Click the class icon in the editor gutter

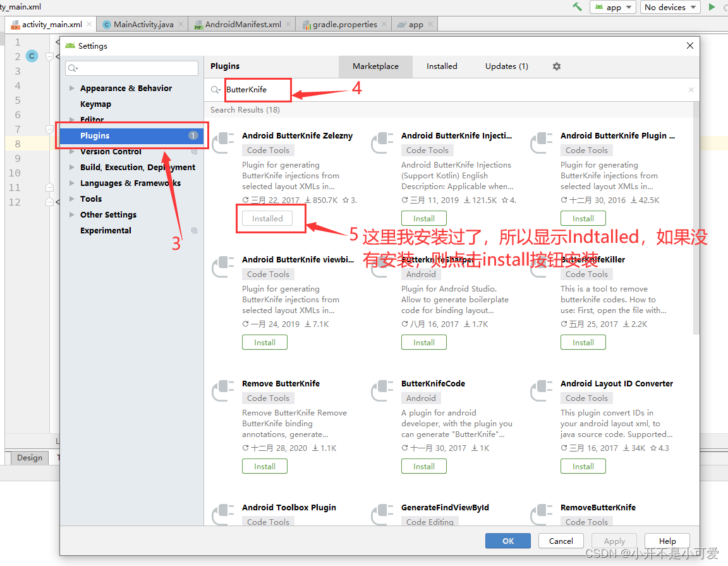point(32,56)
